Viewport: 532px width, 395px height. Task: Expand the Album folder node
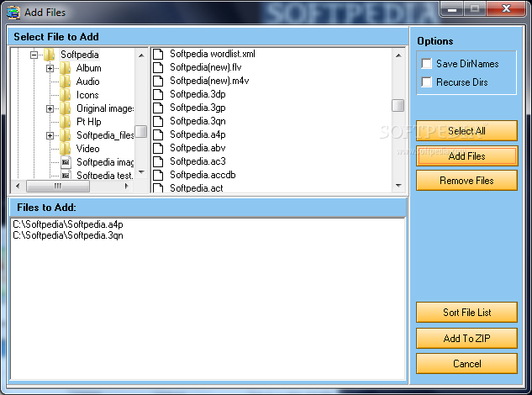click(x=50, y=68)
